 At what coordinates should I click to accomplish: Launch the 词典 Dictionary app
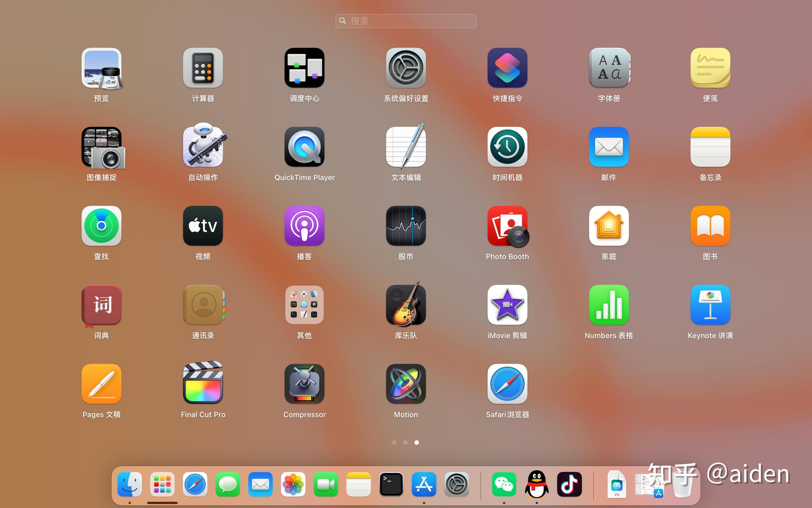(101, 306)
